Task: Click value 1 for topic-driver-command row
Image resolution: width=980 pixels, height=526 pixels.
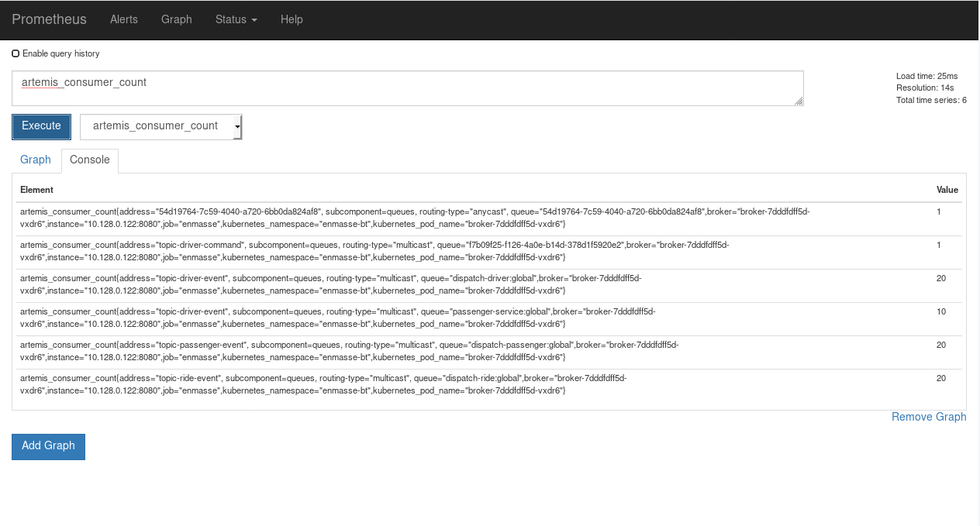Action: tap(939, 245)
